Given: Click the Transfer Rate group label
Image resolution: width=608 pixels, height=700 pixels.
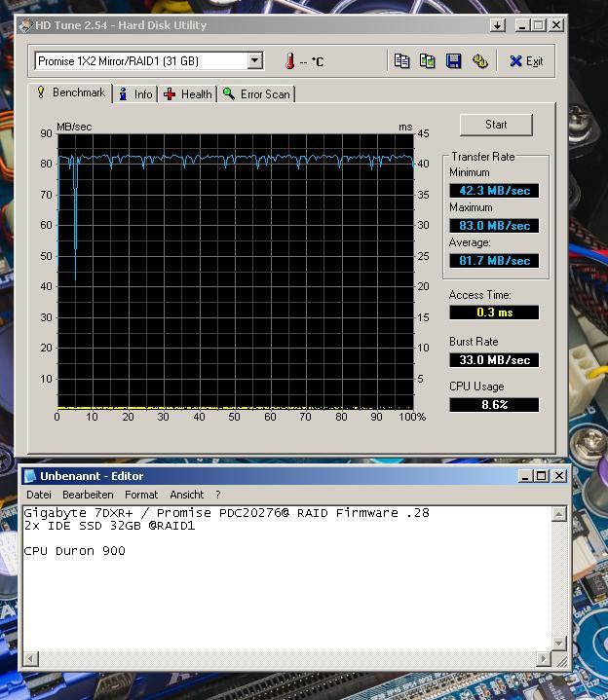Looking at the screenshot, I should tap(483, 157).
